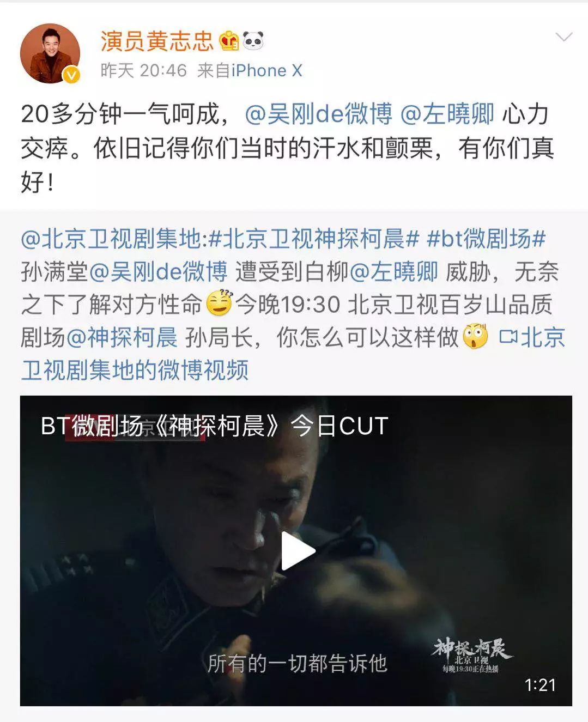588x722 pixels.
Task: Open 演员黄志忠 username link
Action: [157, 41]
